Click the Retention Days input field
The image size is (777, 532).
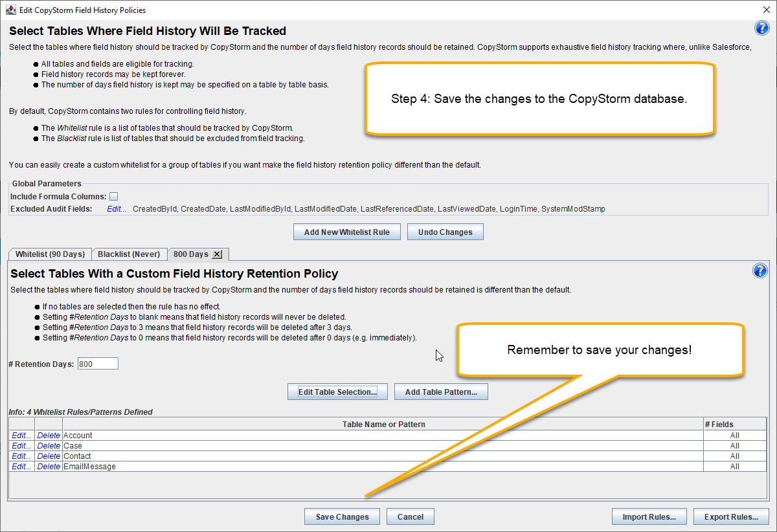click(x=98, y=364)
